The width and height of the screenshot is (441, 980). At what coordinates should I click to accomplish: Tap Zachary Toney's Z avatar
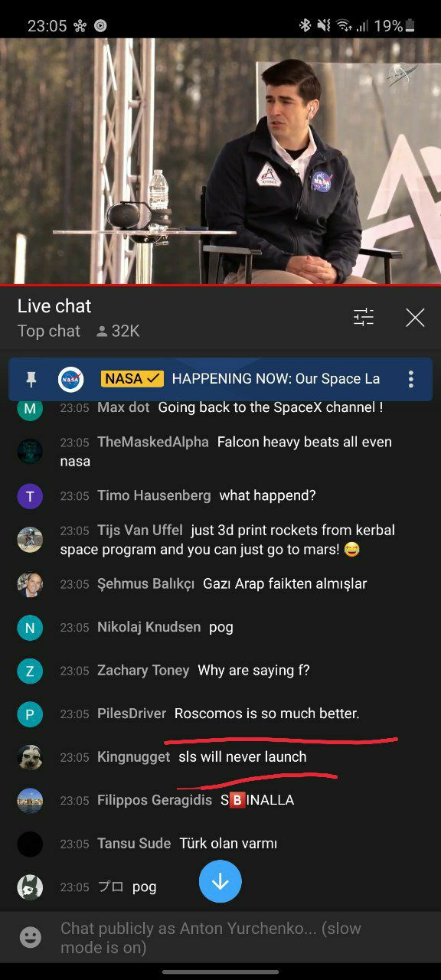tap(30, 671)
